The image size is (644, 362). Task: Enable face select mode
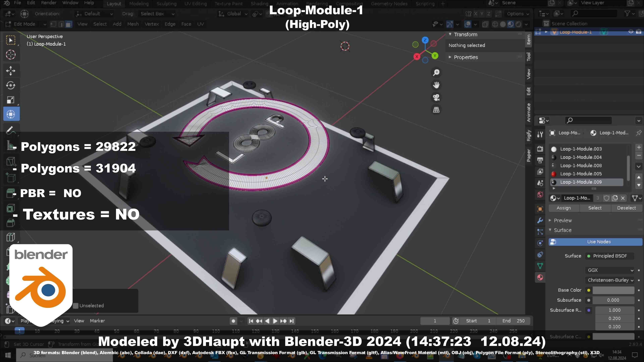point(69,24)
